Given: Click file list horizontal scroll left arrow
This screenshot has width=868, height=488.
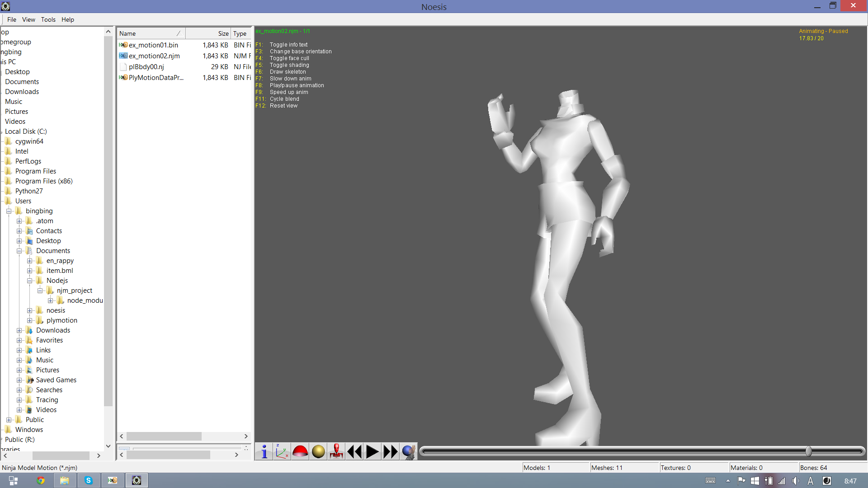Looking at the screenshot, I should [x=122, y=436].
